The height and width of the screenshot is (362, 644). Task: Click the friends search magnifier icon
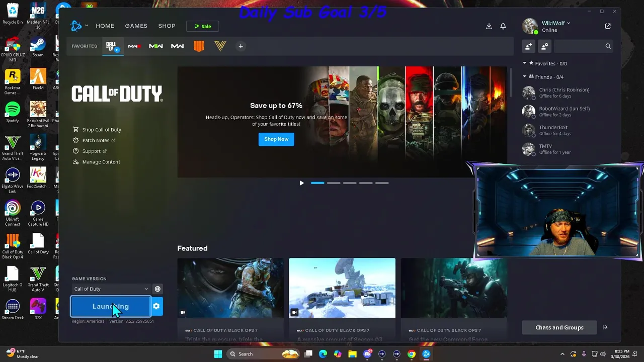click(608, 46)
